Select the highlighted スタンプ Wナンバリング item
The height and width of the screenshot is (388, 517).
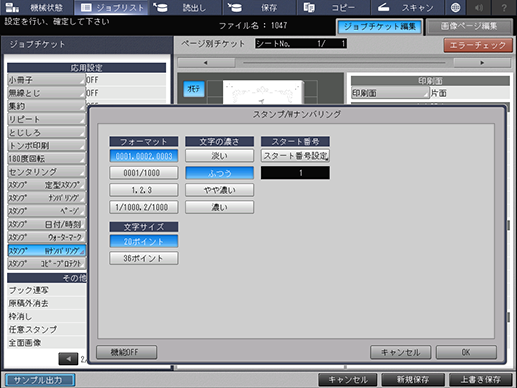pyautogui.click(x=46, y=251)
